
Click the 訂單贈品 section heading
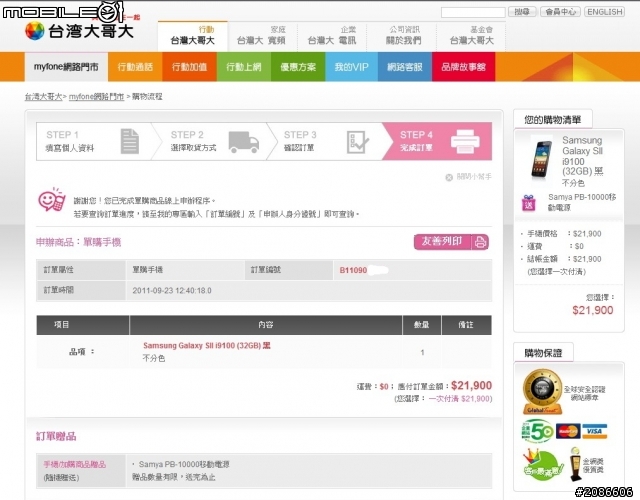point(56,436)
